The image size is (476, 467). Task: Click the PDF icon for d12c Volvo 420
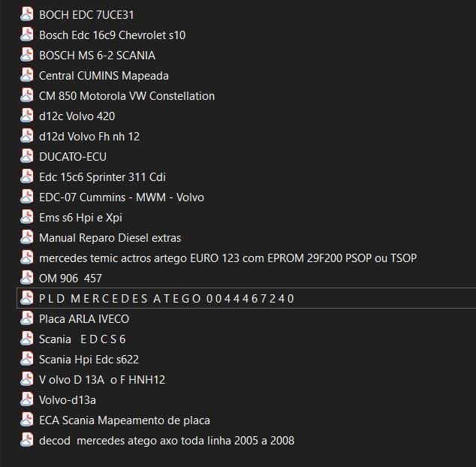[x=27, y=116]
